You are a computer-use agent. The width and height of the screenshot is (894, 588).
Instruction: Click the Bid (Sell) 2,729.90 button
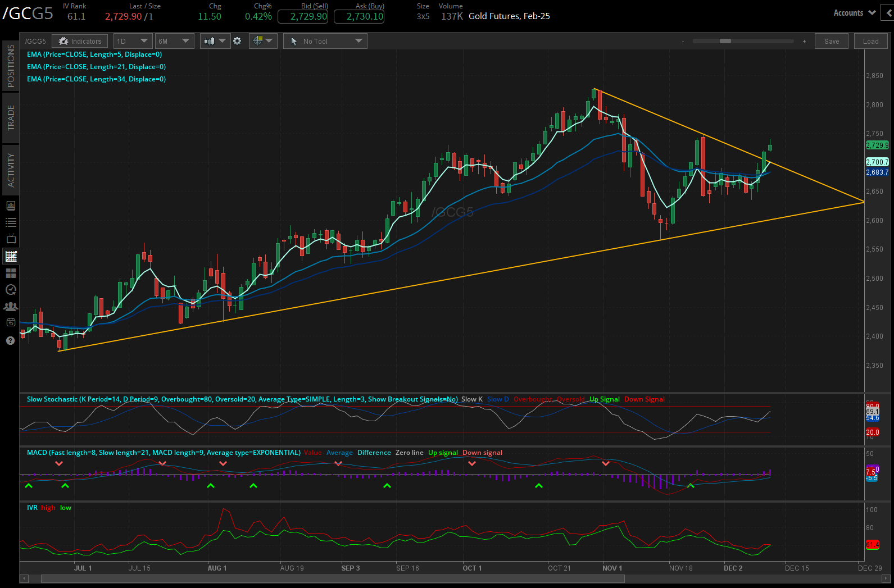pyautogui.click(x=303, y=16)
